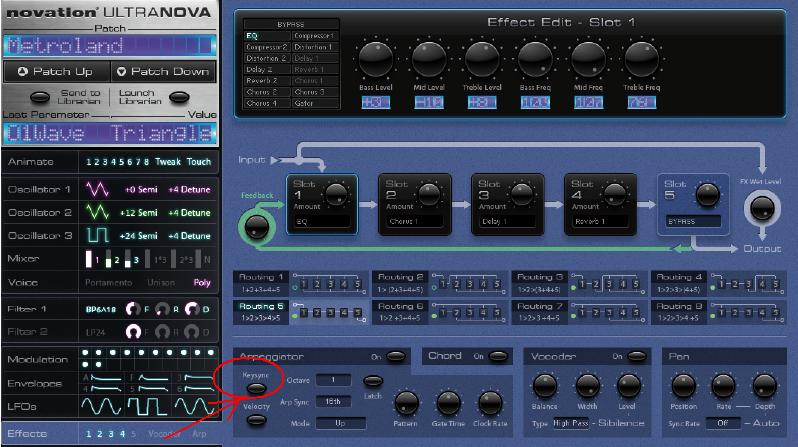This screenshot has height=447, width=798.
Task: Select the Oscillator 2 green waveform icon
Action: click(x=97, y=212)
